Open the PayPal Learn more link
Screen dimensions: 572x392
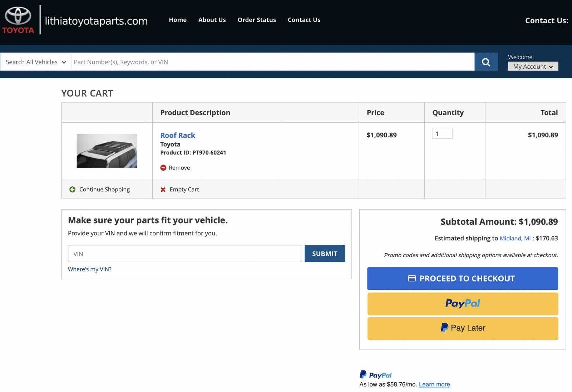(434, 384)
